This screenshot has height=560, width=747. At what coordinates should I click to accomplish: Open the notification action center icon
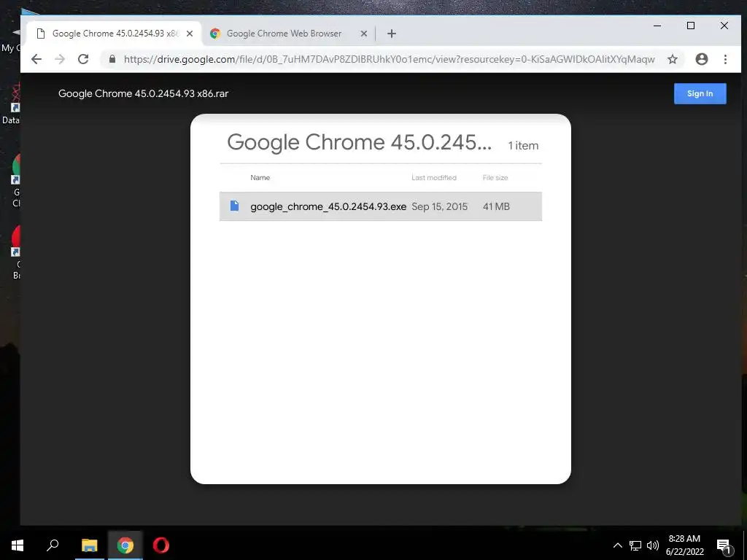tap(724, 546)
